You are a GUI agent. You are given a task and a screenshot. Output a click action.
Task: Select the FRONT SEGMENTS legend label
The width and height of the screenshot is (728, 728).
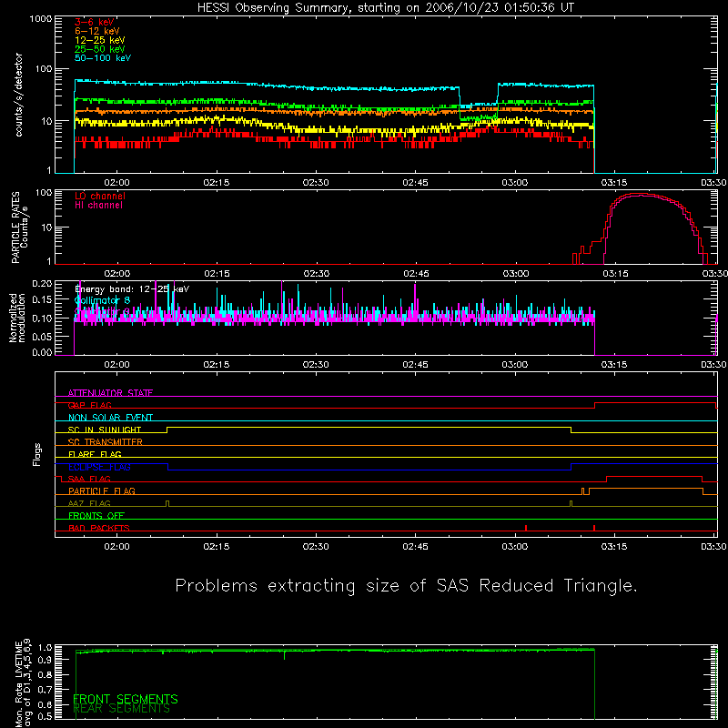(x=126, y=699)
